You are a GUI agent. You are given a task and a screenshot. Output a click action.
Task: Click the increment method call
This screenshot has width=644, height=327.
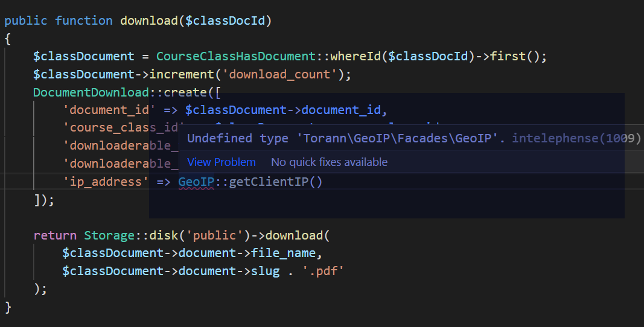pos(182,74)
